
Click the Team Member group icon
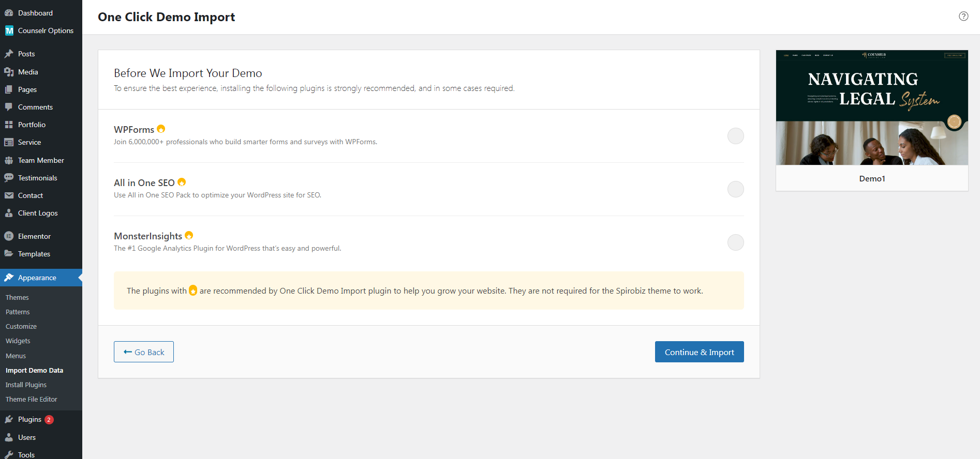point(9,160)
